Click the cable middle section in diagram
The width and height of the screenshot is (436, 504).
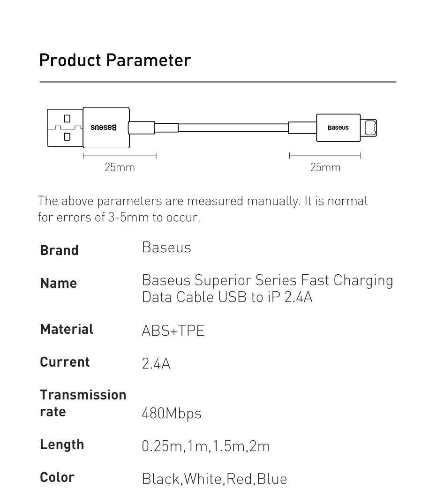pos(233,128)
